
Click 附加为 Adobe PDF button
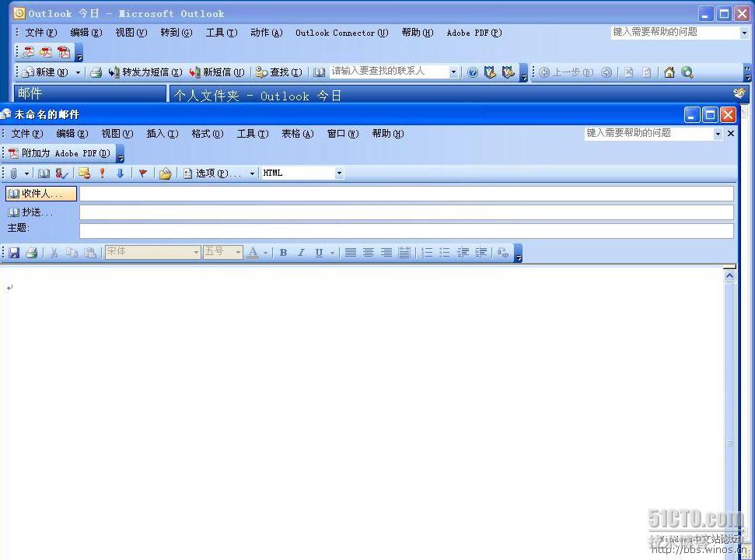click(x=59, y=153)
